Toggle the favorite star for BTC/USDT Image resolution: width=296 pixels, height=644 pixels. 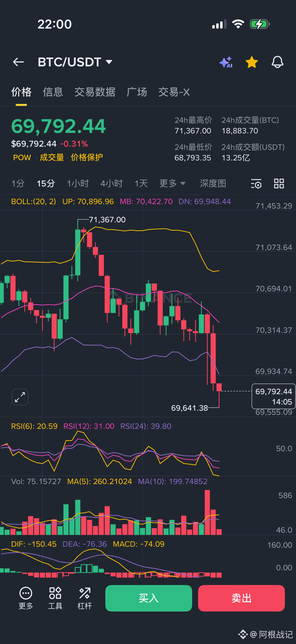252,62
